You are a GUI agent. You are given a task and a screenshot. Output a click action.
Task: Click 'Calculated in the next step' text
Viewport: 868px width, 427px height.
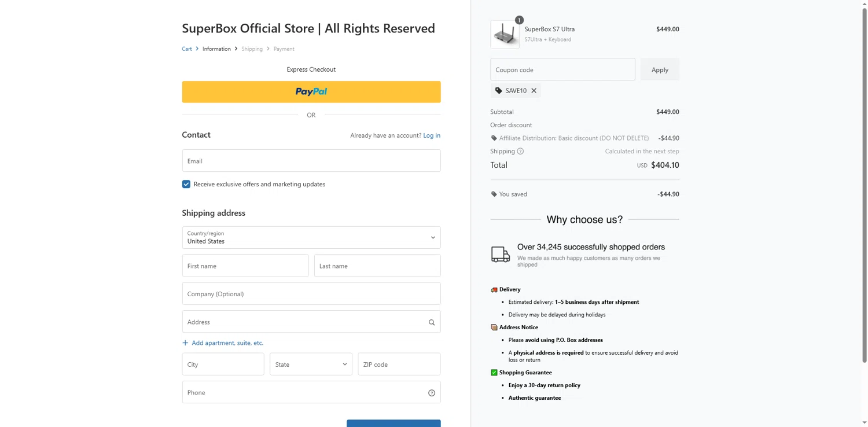642,152
